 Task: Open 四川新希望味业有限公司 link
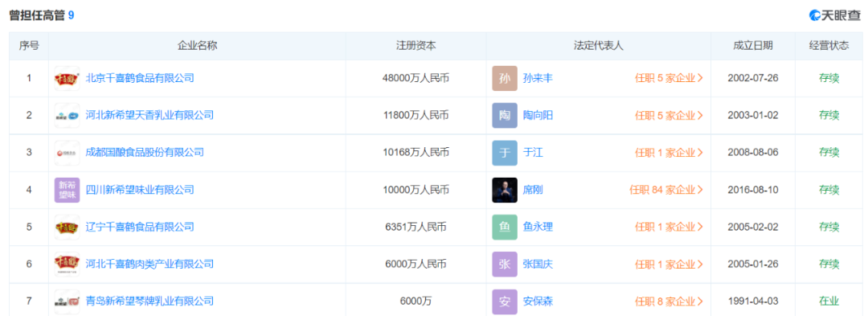coord(140,190)
